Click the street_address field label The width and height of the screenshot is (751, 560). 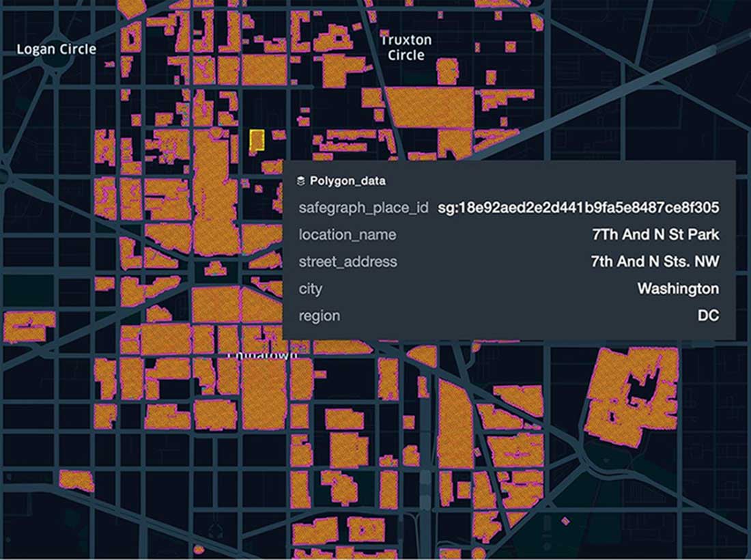348,262
